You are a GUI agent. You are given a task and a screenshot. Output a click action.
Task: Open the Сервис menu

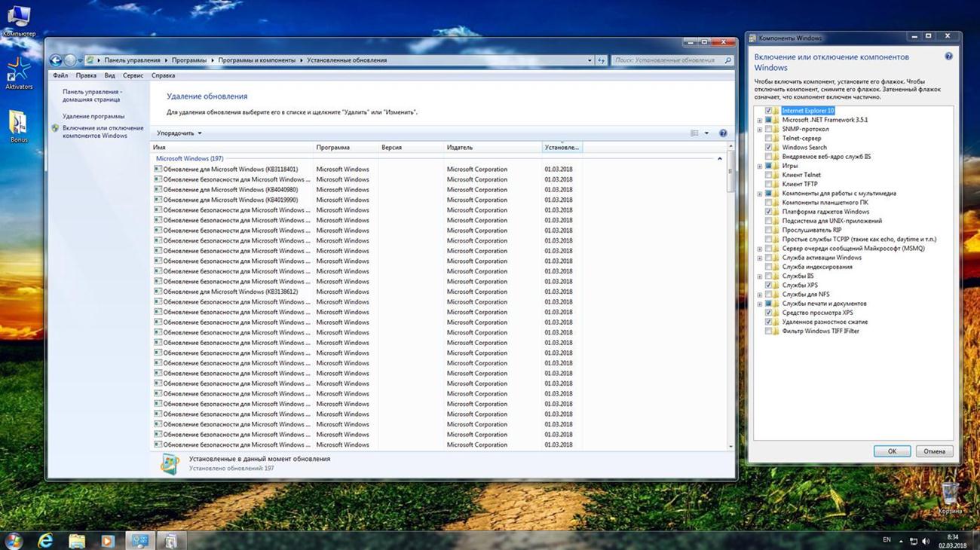point(133,75)
